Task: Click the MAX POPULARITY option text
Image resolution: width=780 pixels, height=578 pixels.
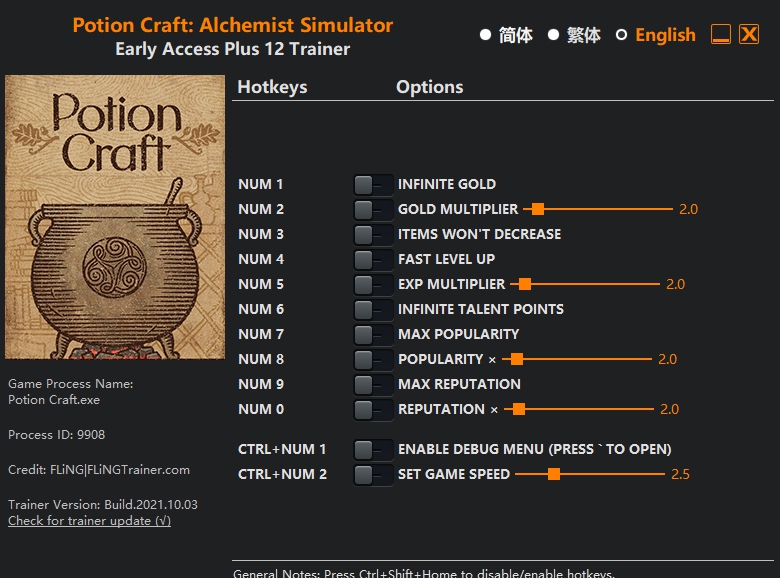Action: (458, 334)
